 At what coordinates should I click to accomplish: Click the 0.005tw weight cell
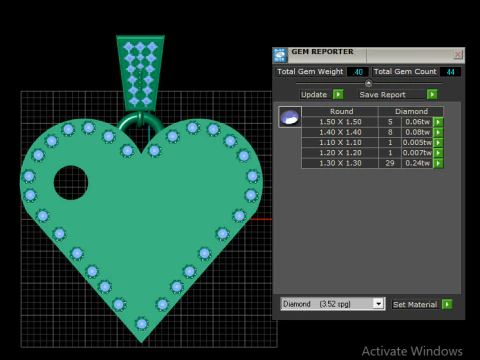point(417,143)
